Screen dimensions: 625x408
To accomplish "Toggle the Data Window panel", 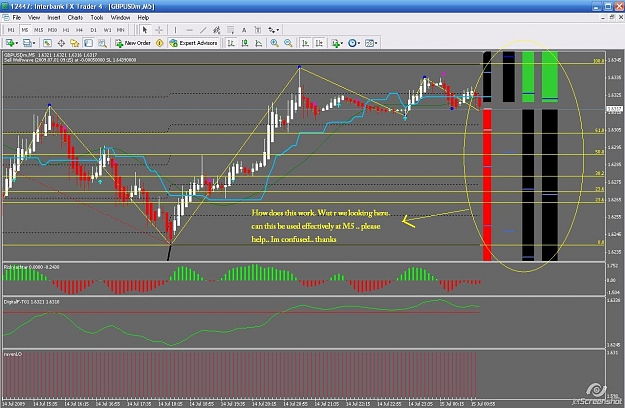I will tap(61, 43).
